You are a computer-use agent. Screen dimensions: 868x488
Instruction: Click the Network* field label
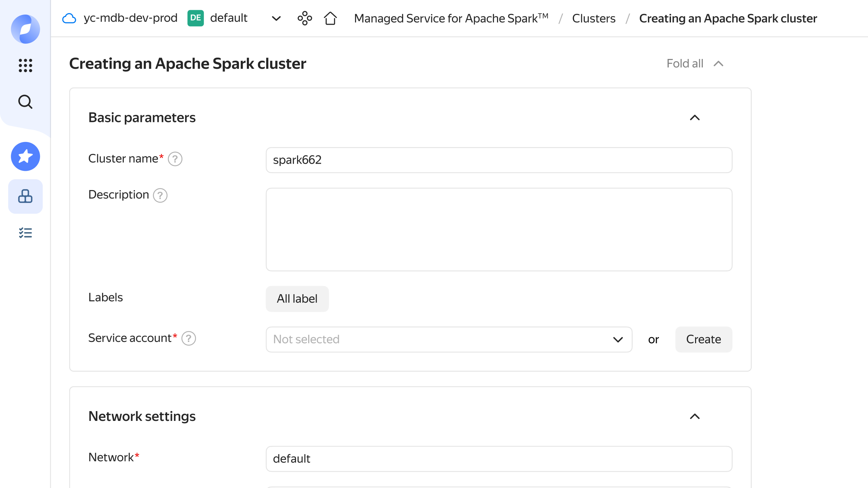[x=114, y=457]
